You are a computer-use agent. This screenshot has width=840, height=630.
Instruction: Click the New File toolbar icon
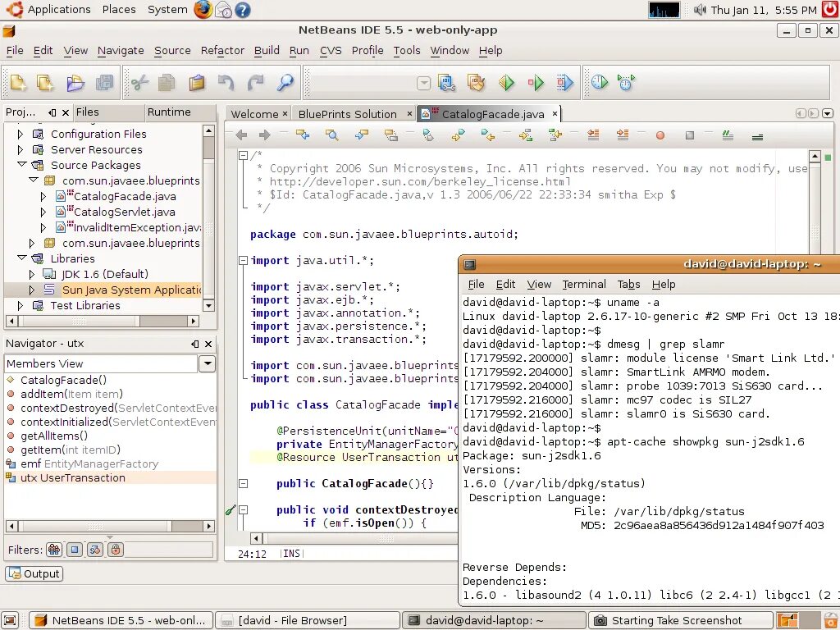coord(46,83)
